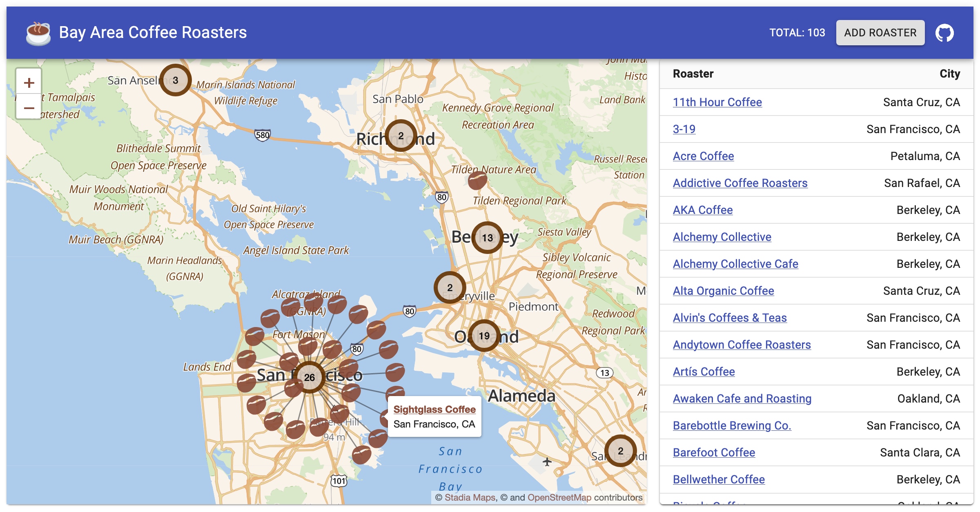Click the ADD ROASTER button

point(880,32)
